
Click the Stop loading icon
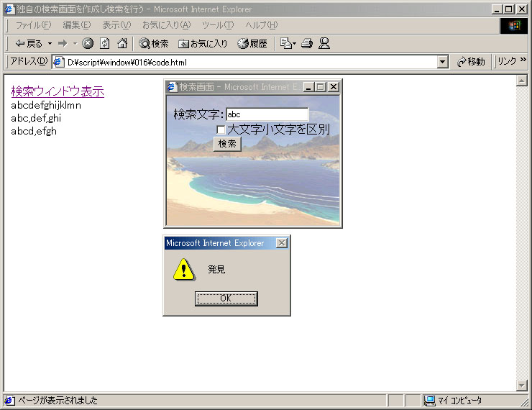coord(88,43)
